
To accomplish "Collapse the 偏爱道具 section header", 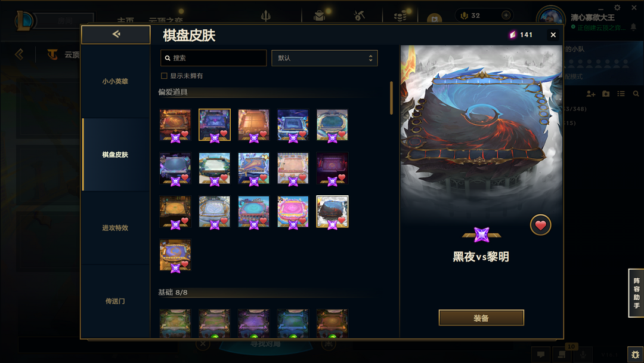I will click(x=173, y=92).
